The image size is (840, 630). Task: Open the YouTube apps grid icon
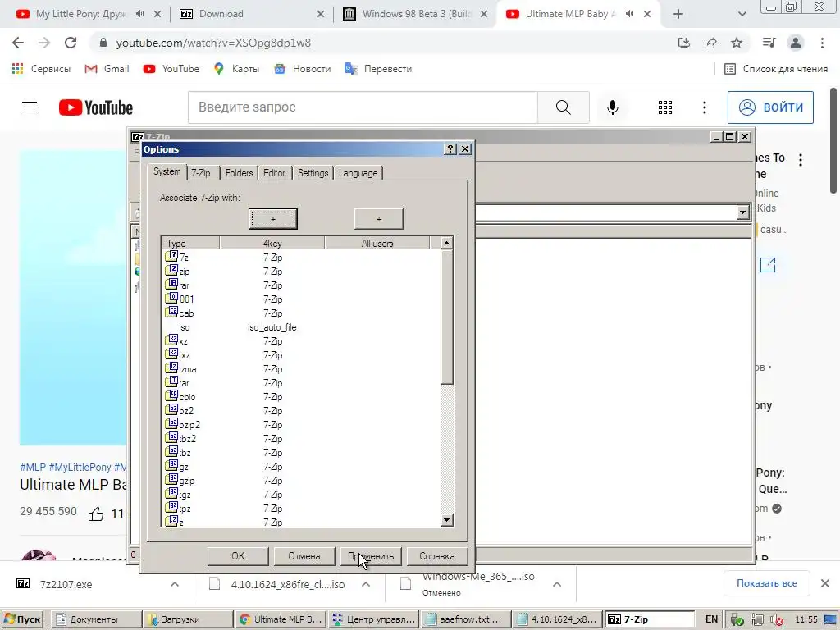point(664,107)
